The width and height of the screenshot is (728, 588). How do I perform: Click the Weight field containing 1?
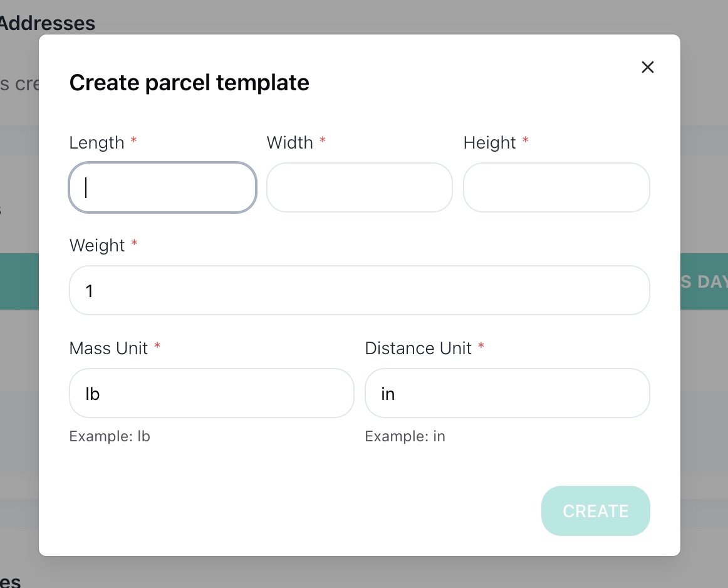(x=360, y=290)
